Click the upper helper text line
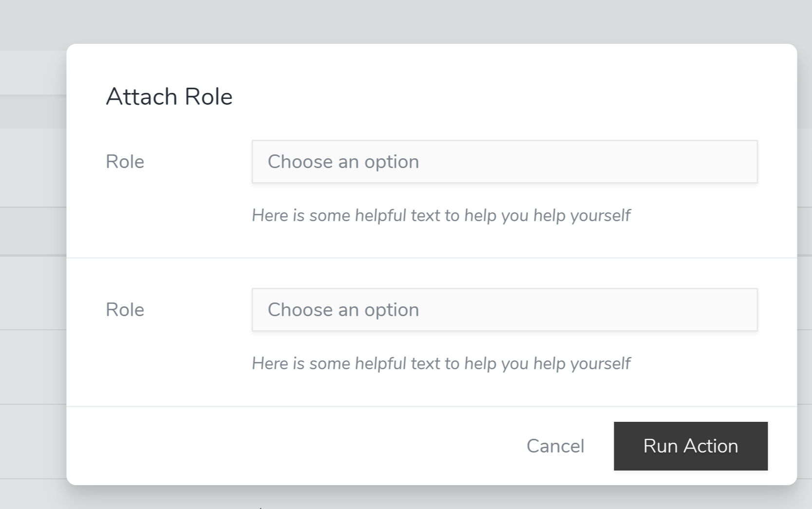This screenshot has height=509, width=812. pyautogui.click(x=441, y=215)
